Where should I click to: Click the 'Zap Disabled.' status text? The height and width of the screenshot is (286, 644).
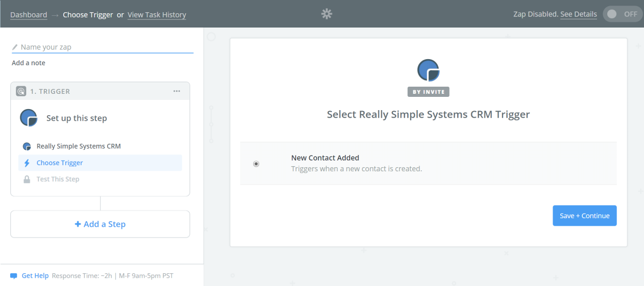(536, 14)
